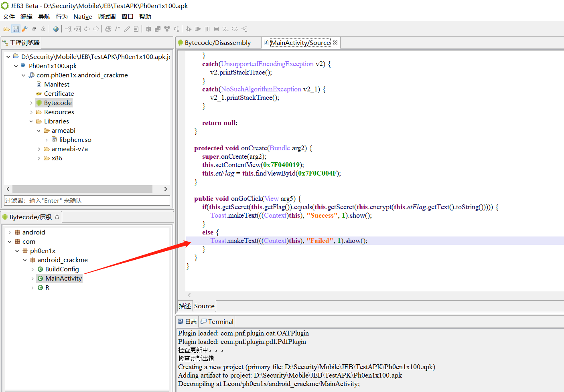Open the 编辑 menu

(x=26, y=16)
